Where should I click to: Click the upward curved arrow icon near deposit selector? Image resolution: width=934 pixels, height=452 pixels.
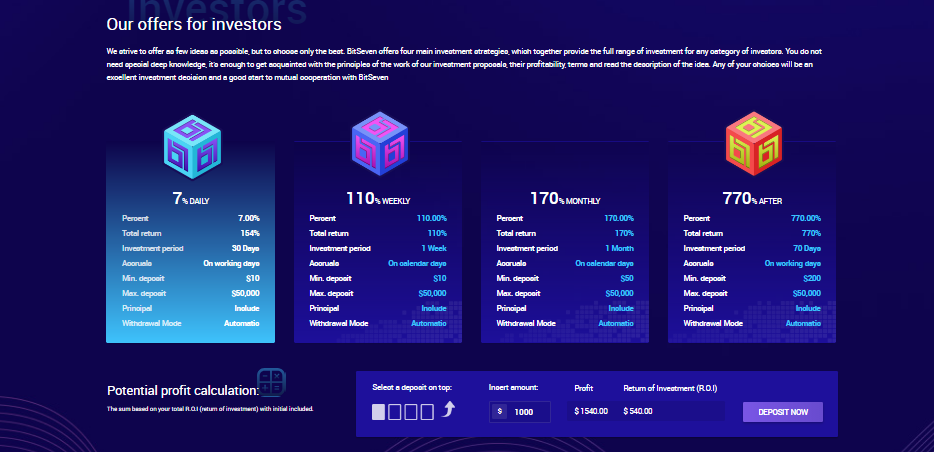pyautogui.click(x=449, y=410)
